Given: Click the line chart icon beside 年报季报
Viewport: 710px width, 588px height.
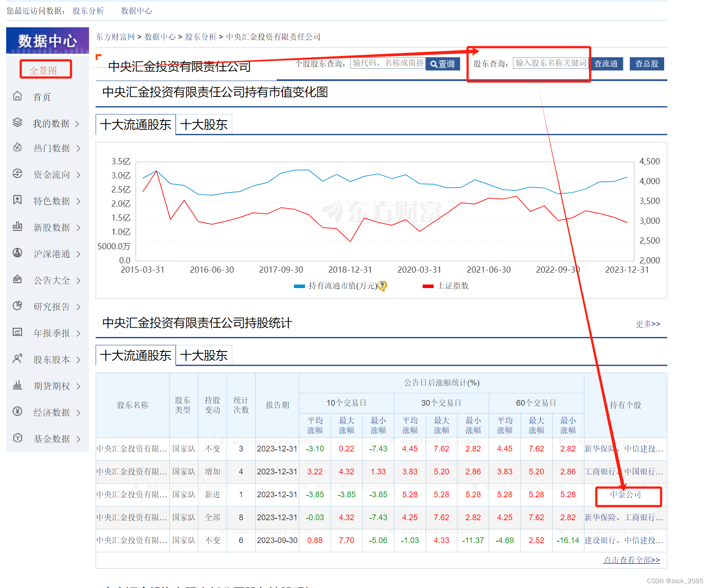Looking at the screenshot, I should pyautogui.click(x=17, y=332).
